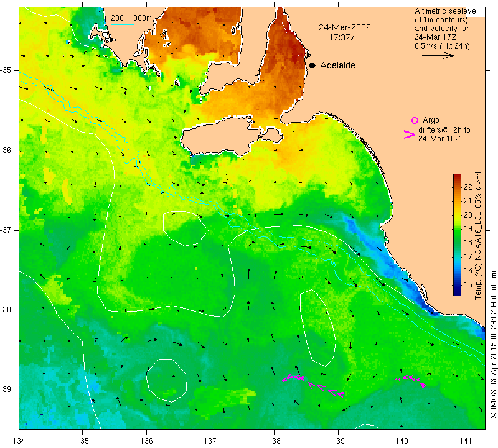This screenshot has width=498, height=448.
Task: Click longitude axis label '137'
Action: pyautogui.click(x=210, y=441)
